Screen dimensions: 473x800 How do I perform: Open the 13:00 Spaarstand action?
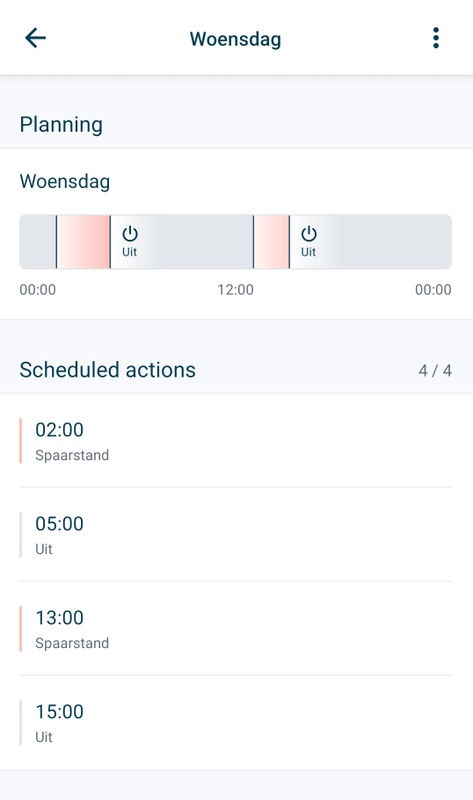(x=235, y=629)
